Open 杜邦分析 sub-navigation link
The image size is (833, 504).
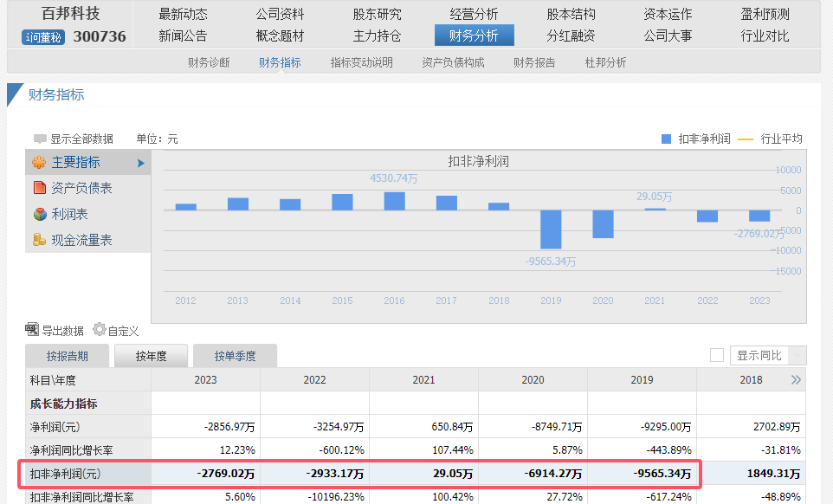pos(605,62)
